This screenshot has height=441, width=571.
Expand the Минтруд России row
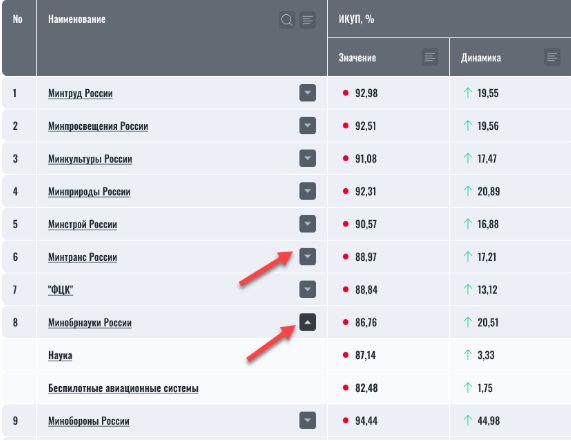[308, 93]
